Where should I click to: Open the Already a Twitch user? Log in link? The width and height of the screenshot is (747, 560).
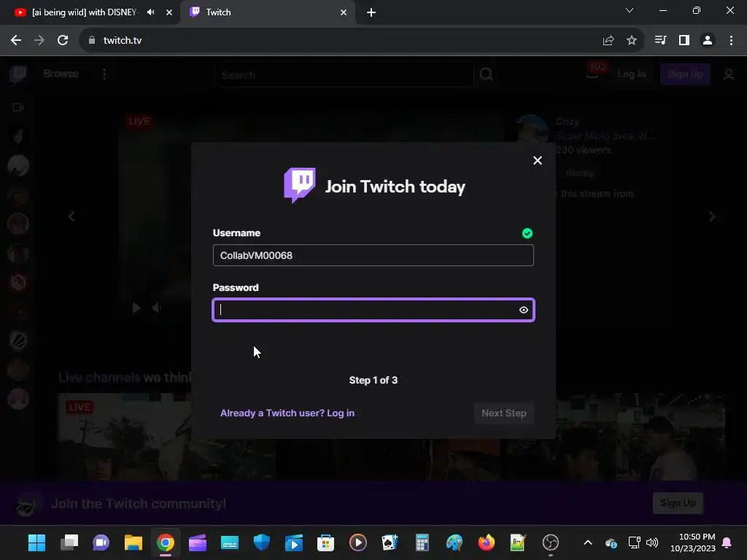tap(287, 413)
